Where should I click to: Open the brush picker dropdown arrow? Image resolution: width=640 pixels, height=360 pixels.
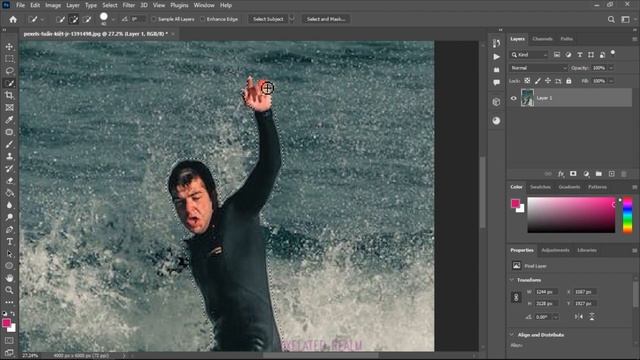(x=113, y=19)
